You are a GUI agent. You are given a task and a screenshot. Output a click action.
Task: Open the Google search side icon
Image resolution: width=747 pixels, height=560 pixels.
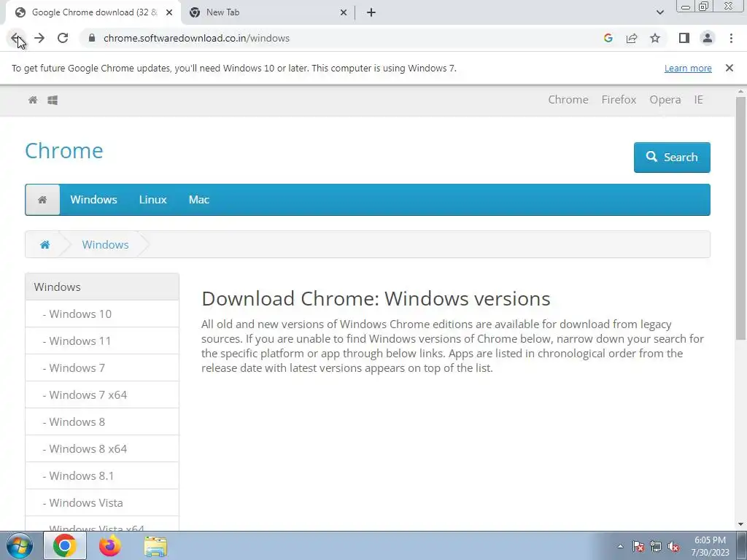click(x=608, y=38)
